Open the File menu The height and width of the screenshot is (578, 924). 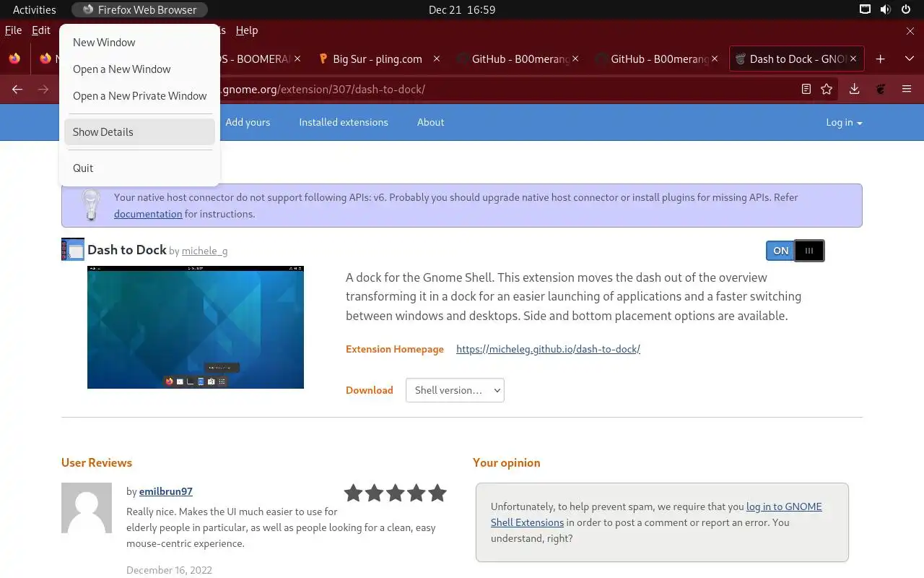(x=13, y=30)
